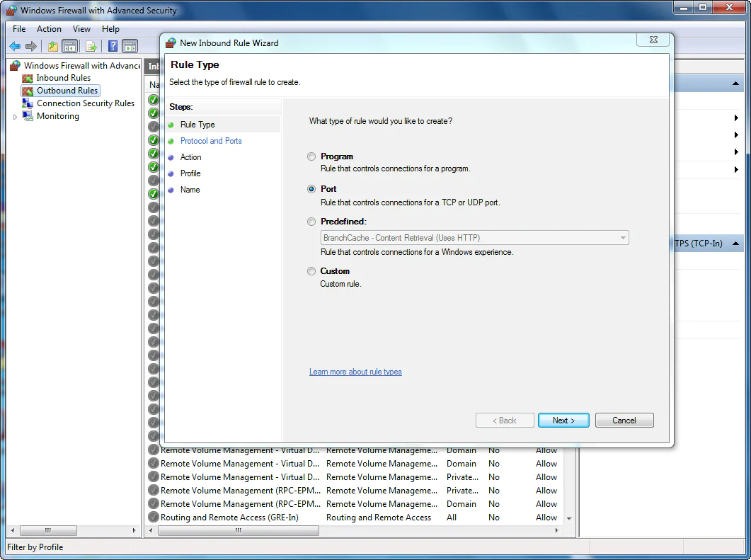
Task: Open the View menu
Action: 81,29
